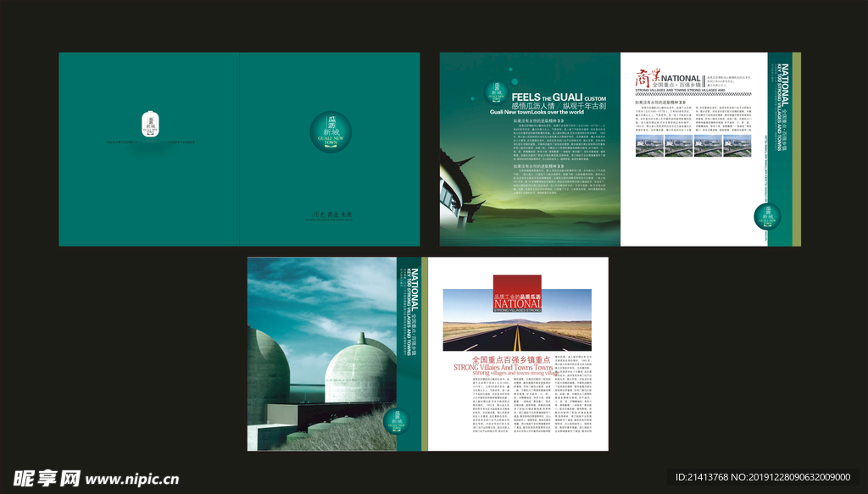
Task: Click the round Guali New Town cover emblem
Action: pos(331,131)
